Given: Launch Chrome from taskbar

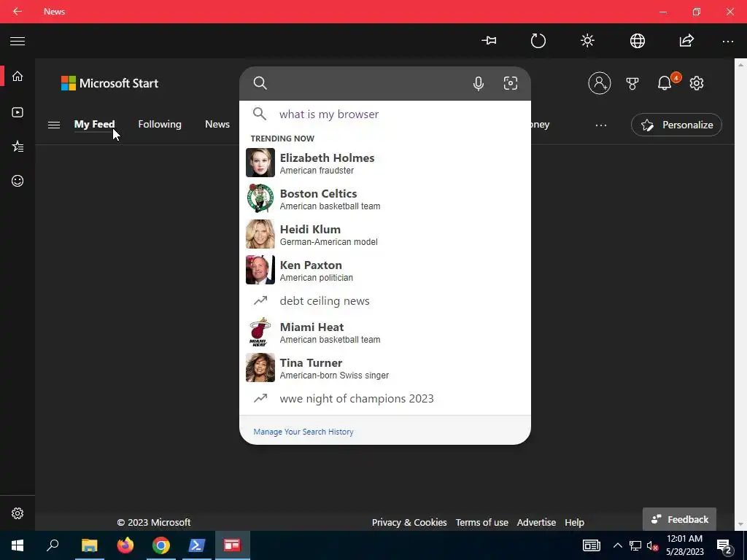Looking at the screenshot, I should pyautogui.click(x=161, y=545).
